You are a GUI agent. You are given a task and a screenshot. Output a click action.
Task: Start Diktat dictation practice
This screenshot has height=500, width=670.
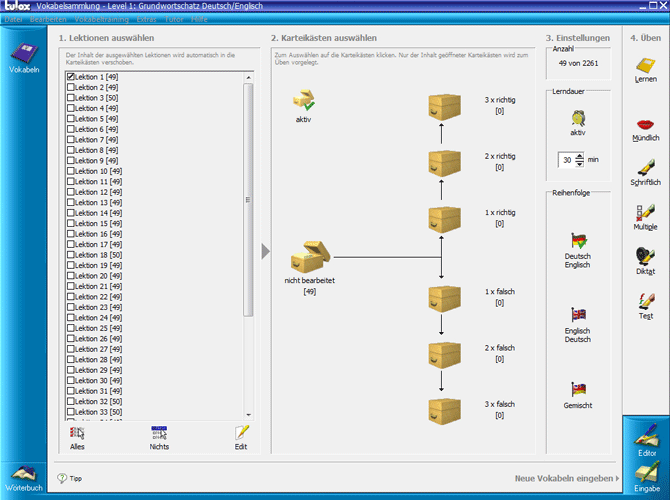[x=645, y=257]
